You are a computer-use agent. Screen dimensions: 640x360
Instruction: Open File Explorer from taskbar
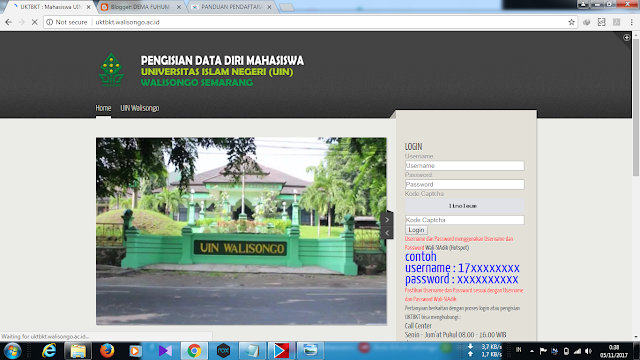tap(78, 351)
